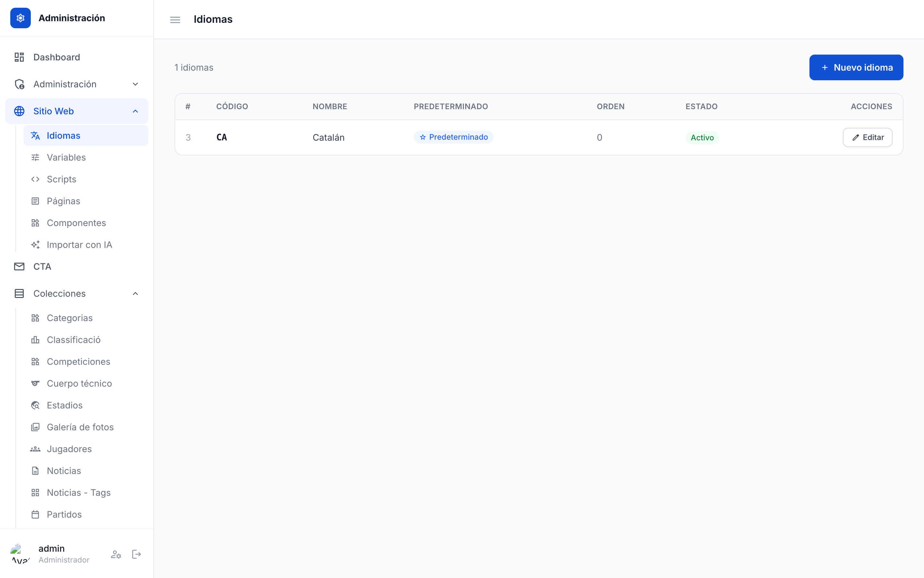Click the '1 idiomas' count text
The height and width of the screenshot is (578, 924).
coord(194,68)
